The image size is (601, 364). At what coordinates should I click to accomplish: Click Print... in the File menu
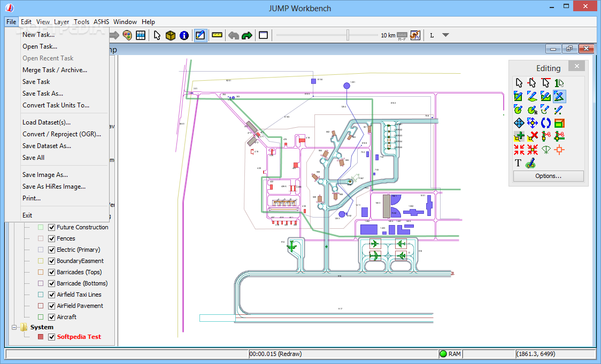(x=32, y=198)
